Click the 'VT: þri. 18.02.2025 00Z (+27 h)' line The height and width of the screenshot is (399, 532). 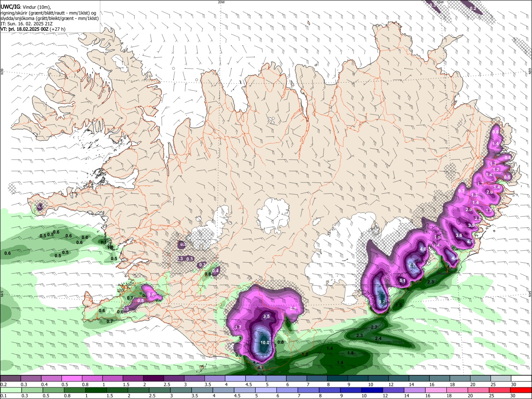pyautogui.click(x=33, y=29)
